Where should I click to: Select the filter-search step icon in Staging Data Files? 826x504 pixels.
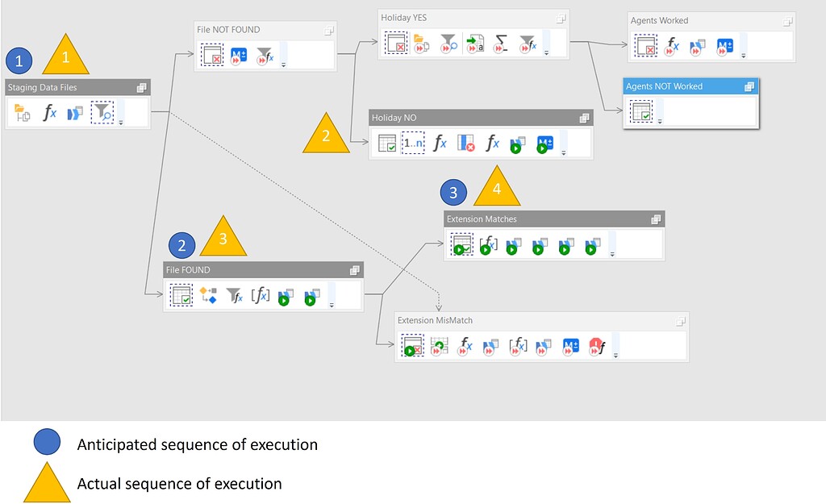(x=102, y=112)
